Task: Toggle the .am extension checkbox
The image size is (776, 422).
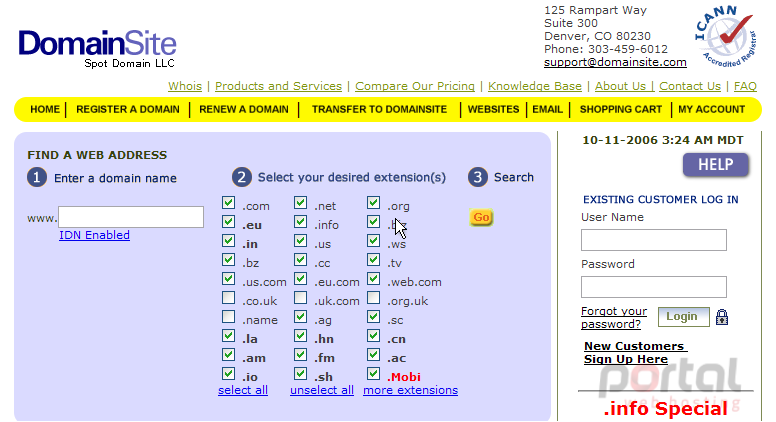Action: click(228, 354)
